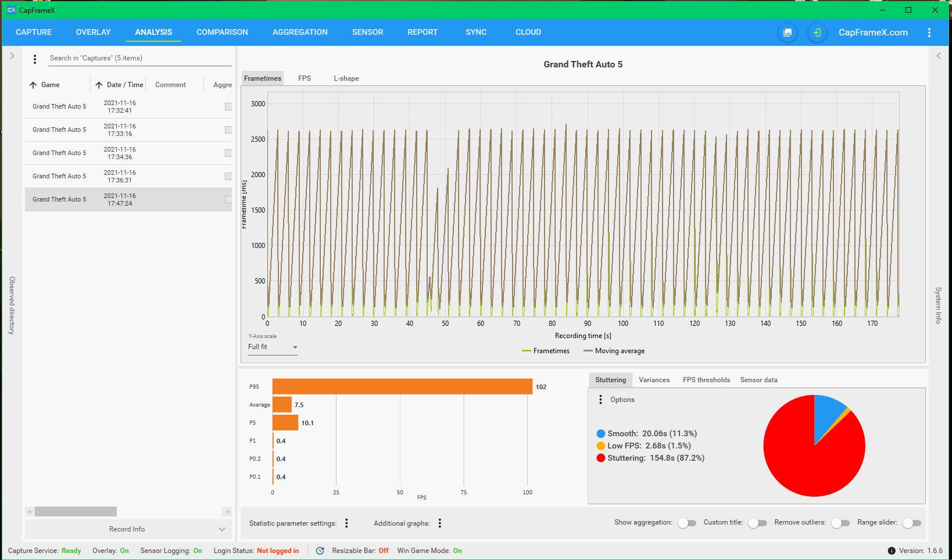Click the Moving average legend entry
The image size is (952, 560).
click(x=614, y=351)
